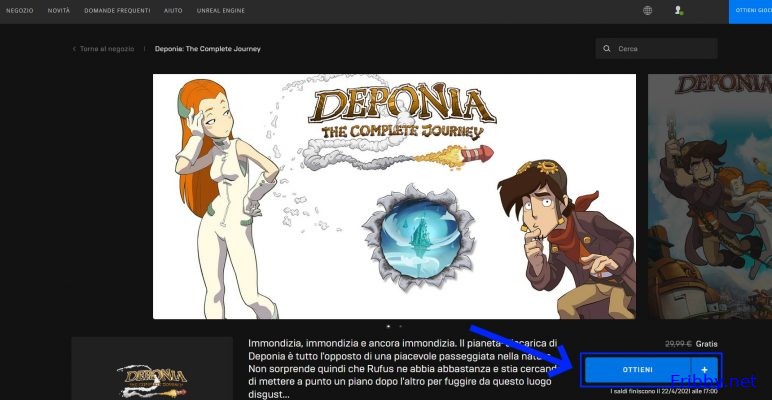
Task: Open the Aiuto menu item
Action: [173, 11]
